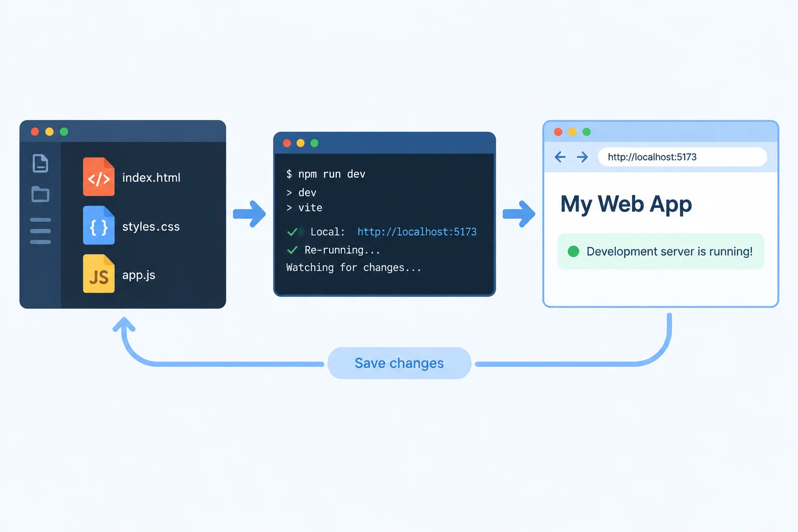The width and height of the screenshot is (798, 532).
Task: Select the blue CSS braces file icon
Action: [x=99, y=225]
